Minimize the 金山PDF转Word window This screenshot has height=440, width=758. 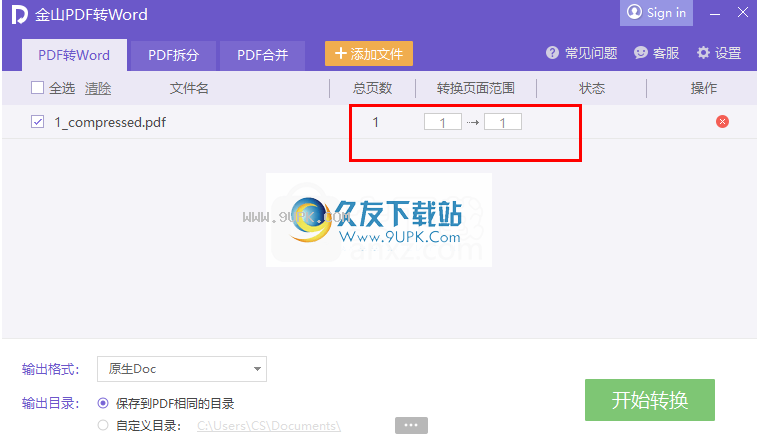coord(715,14)
